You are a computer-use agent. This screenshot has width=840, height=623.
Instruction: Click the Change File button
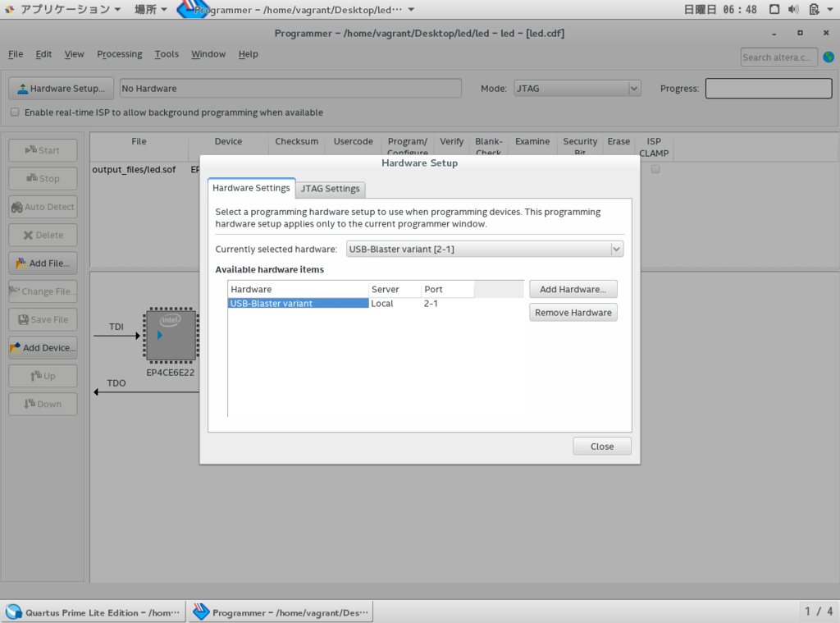click(43, 291)
